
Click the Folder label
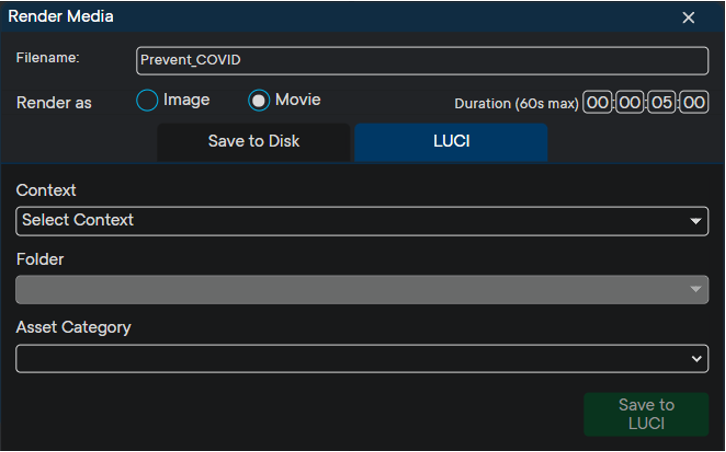tap(40, 259)
